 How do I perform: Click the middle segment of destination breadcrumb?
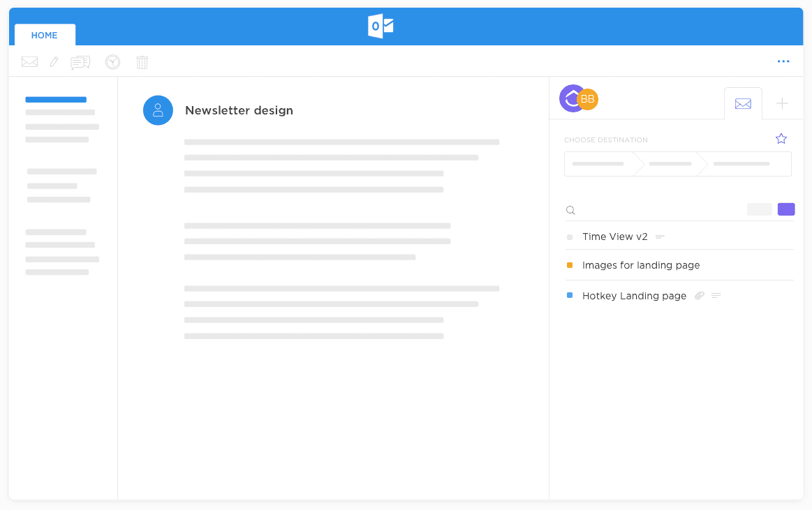pos(670,164)
